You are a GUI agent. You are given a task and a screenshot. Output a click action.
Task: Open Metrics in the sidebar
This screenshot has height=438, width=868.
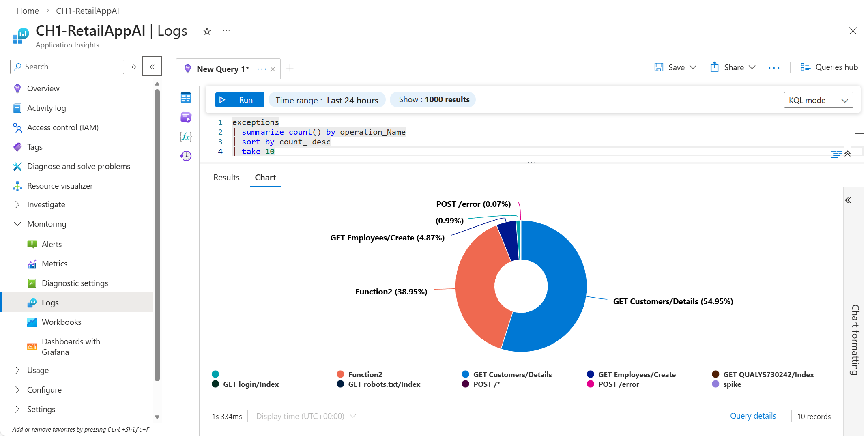coord(54,264)
